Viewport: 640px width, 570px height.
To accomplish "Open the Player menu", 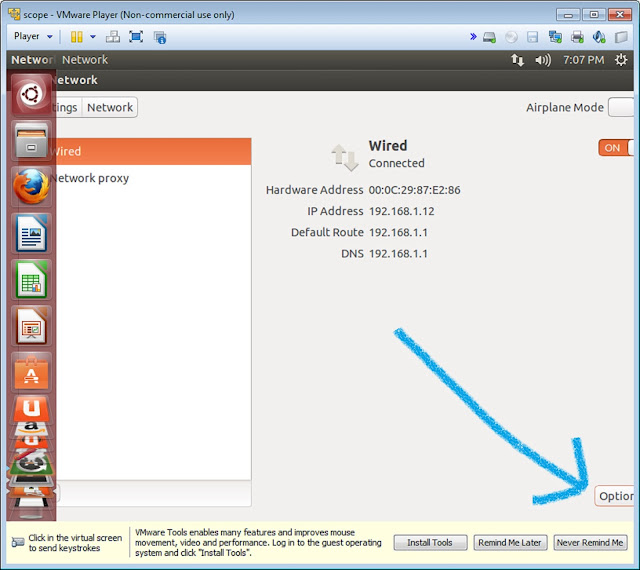I will (x=33, y=36).
